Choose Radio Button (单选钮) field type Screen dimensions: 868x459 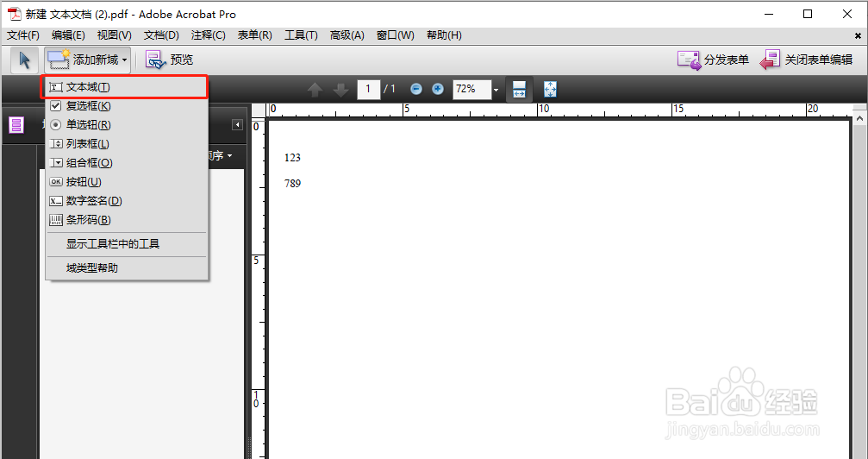click(127, 125)
